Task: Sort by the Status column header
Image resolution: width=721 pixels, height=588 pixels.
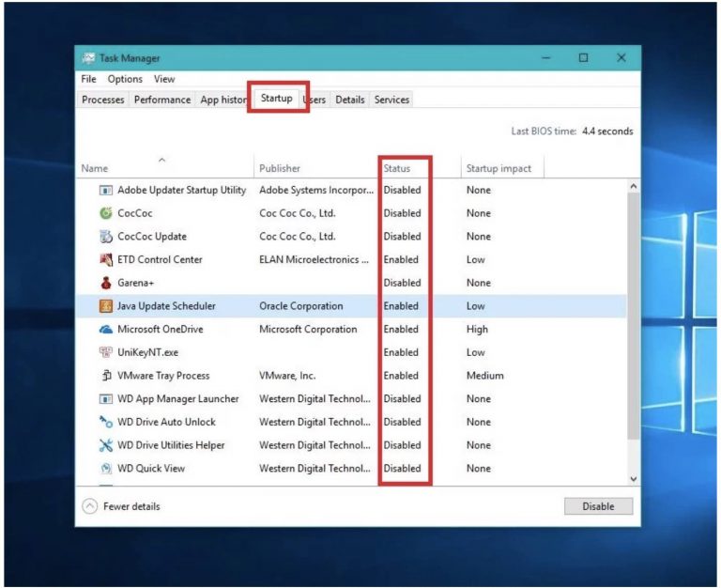Action: (x=419, y=168)
